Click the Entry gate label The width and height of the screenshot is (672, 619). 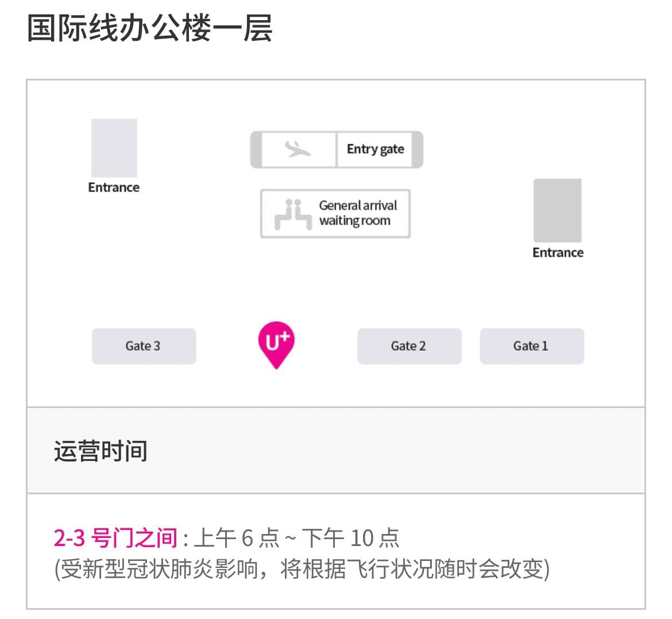[x=376, y=149]
